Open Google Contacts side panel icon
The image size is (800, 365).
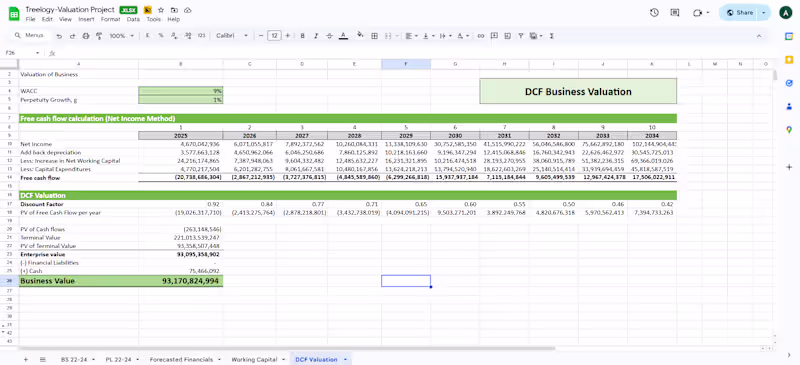[x=789, y=106]
